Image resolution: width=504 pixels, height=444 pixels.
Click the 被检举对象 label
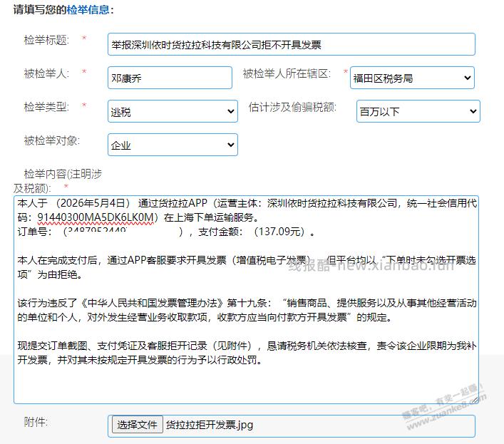pyautogui.click(x=52, y=140)
